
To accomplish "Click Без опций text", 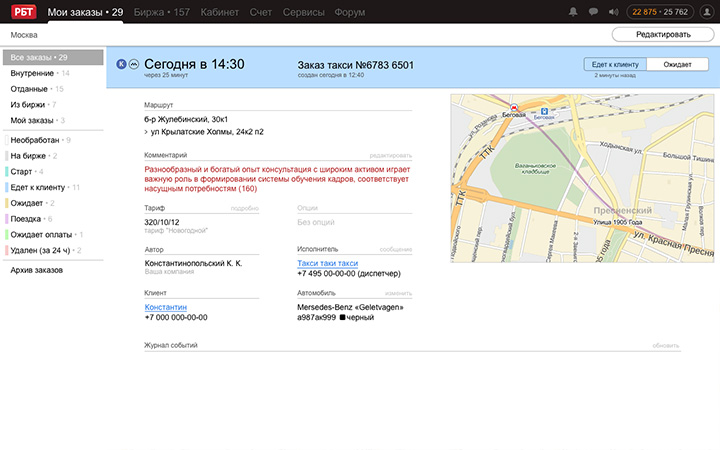I will [316, 222].
